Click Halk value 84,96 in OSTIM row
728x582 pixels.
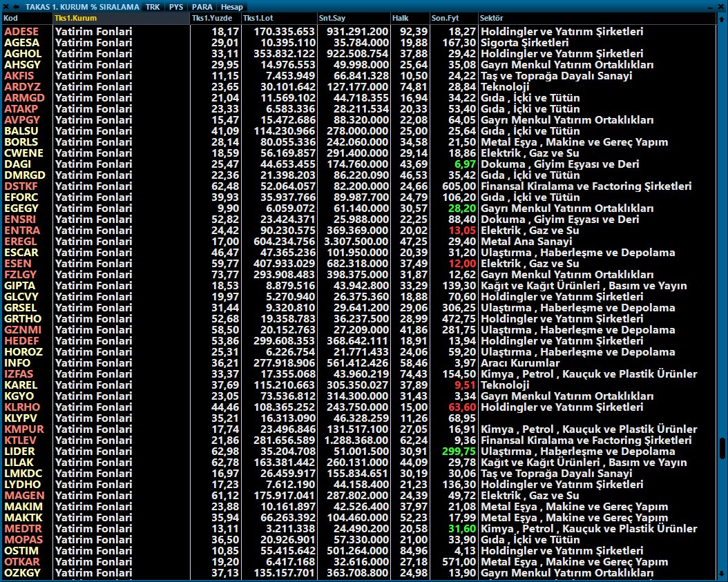point(414,551)
